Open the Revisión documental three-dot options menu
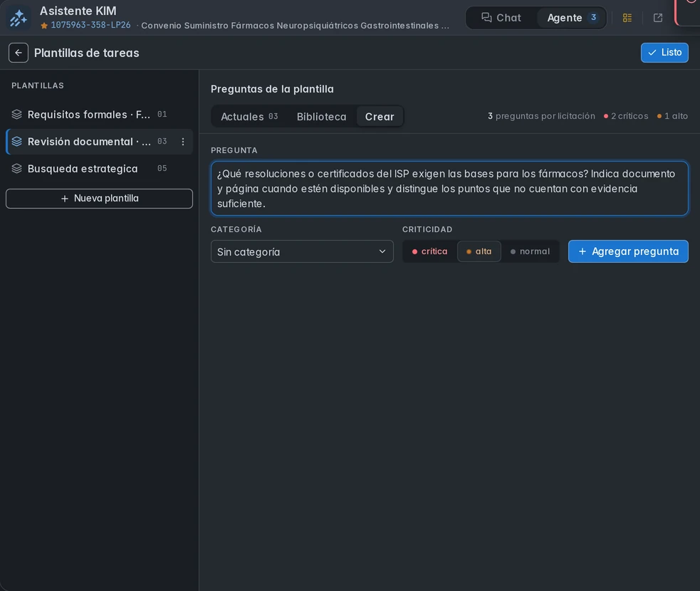700x591 pixels. coord(182,142)
